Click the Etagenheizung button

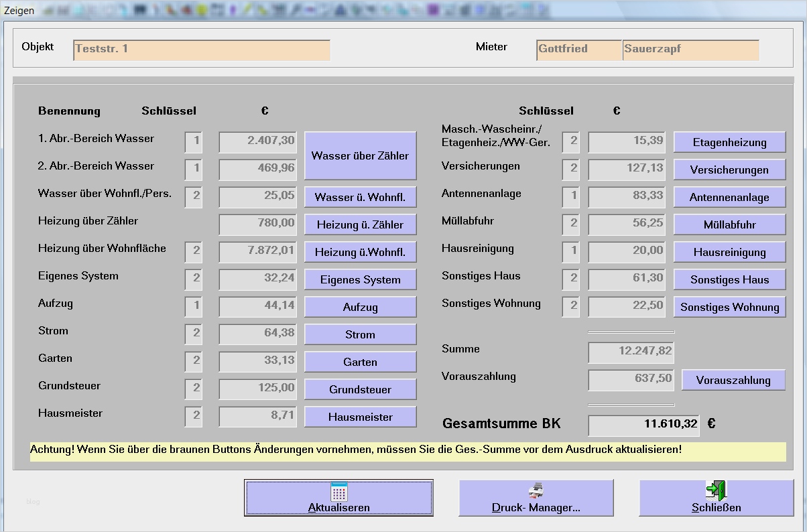pyautogui.click(x=729, y=142)
